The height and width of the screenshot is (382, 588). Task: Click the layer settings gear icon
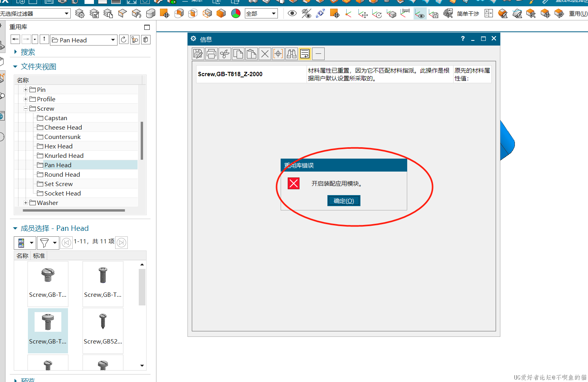(80, 14)
